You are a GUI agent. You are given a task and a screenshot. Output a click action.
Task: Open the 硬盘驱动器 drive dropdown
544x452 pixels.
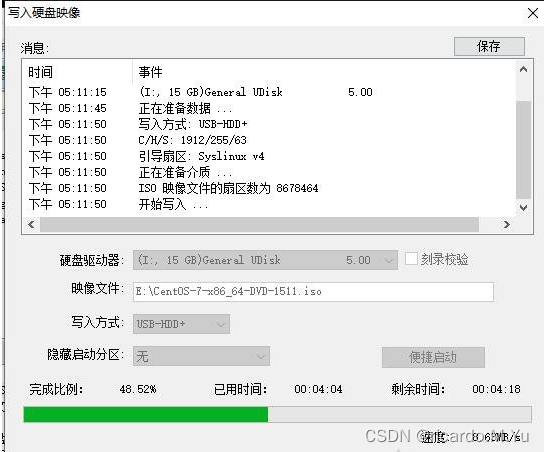[x=265, y=260]
